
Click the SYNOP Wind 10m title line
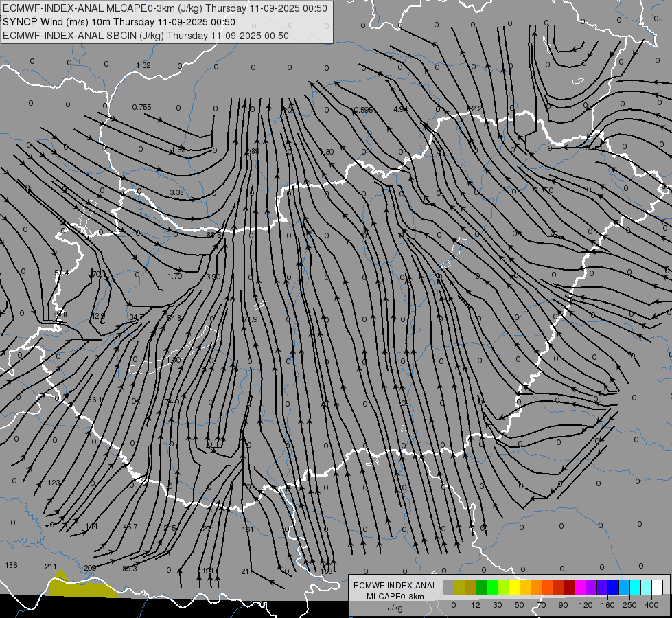[119, 22]
